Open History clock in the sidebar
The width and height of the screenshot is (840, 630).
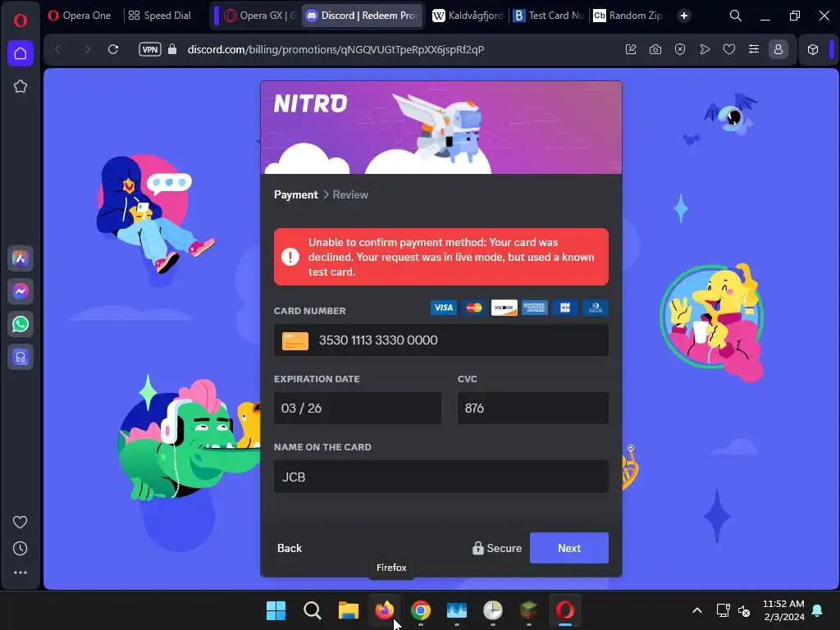21,549
